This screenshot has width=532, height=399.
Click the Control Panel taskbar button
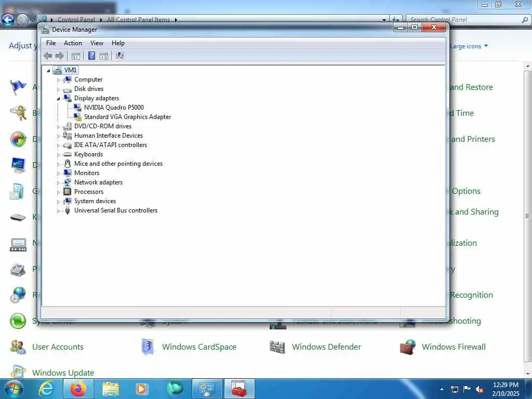[x=208, y=389]
